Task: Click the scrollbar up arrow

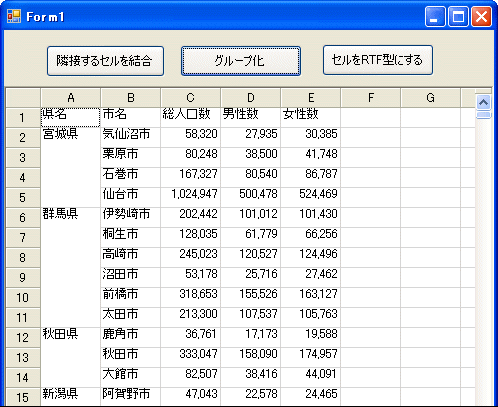Action: 484,102
